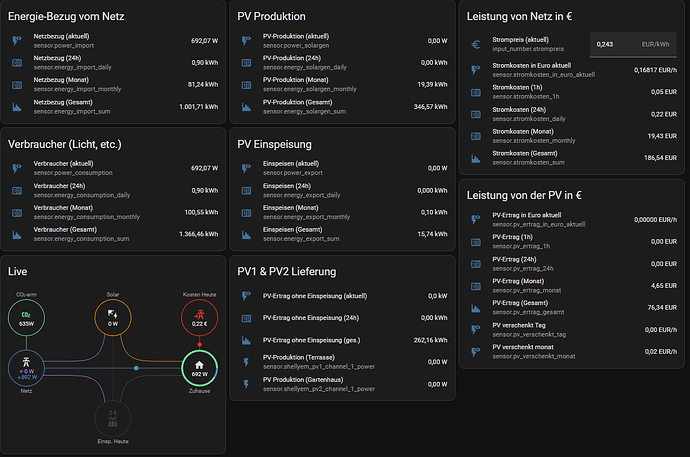Click the PV-Ertrag in Euro aktuell icon

[476, 219]
